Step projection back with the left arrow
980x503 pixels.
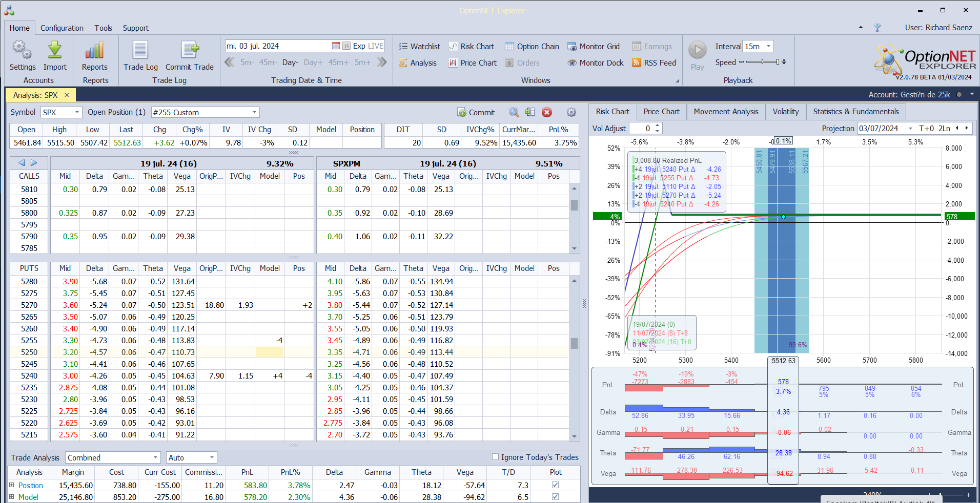point(957,128)
